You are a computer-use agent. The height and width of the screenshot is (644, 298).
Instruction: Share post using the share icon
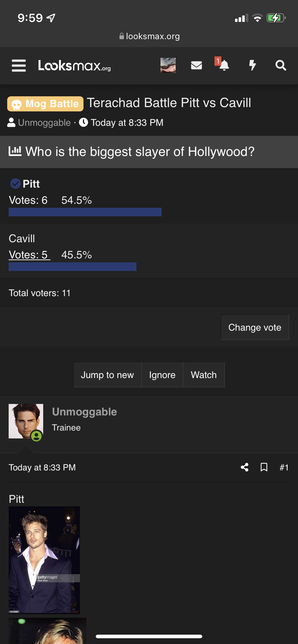[x=245, y=467]
